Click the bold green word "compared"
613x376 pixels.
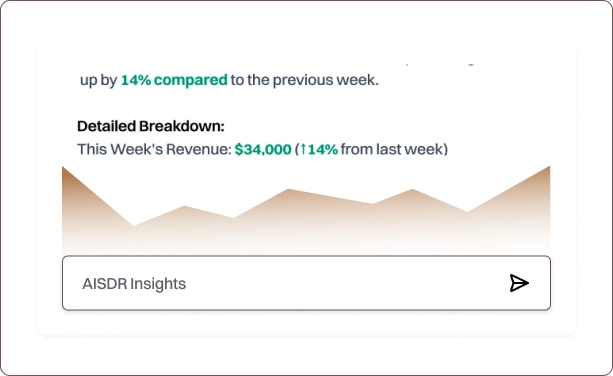tap(190, 80)
